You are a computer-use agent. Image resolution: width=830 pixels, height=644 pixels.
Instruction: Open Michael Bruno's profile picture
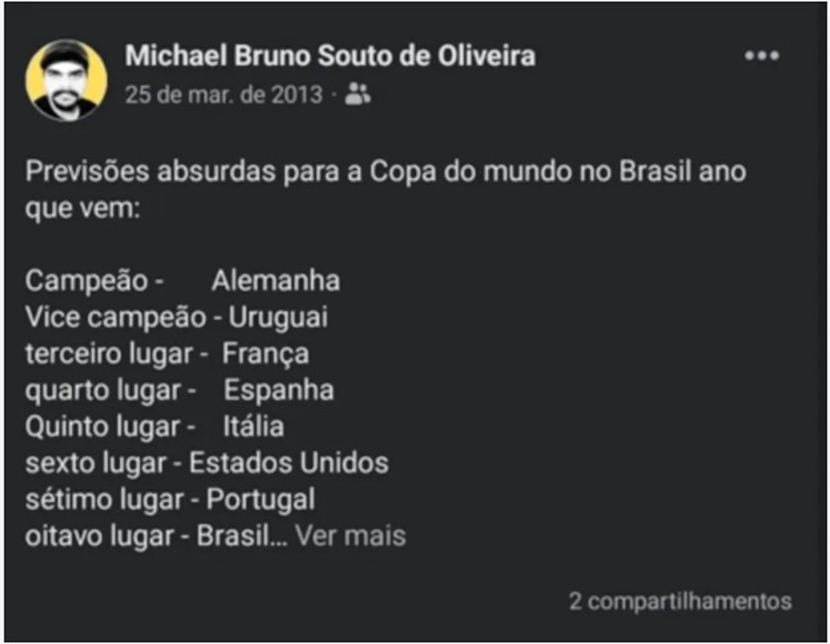pyautogui.click(x=66, y=80)
